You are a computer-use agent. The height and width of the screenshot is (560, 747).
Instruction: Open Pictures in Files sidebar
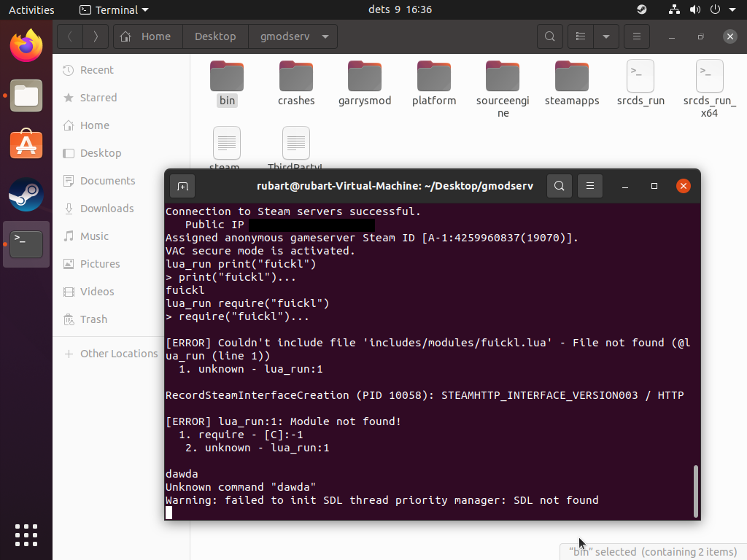[x=109, y=263]
